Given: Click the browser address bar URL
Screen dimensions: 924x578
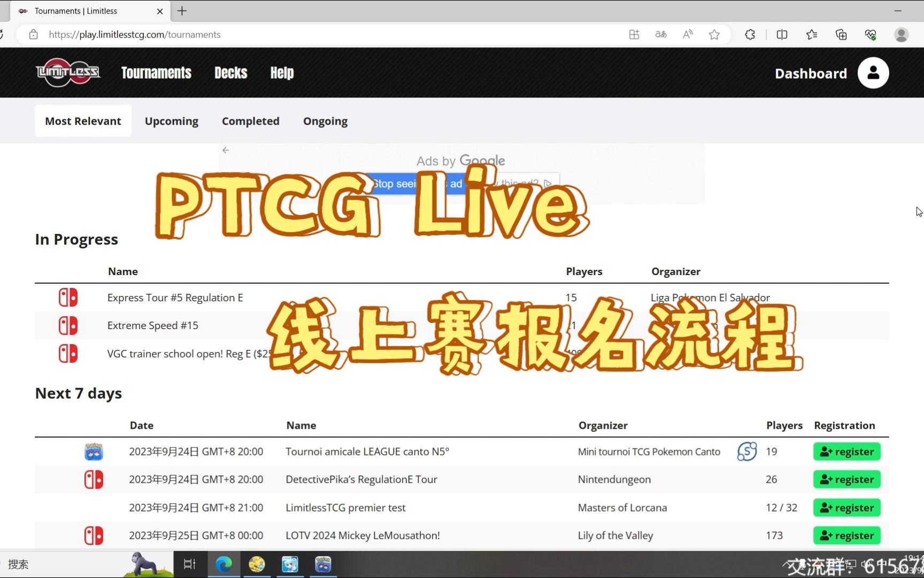Looking at the screenshot, I should [135, 35].
